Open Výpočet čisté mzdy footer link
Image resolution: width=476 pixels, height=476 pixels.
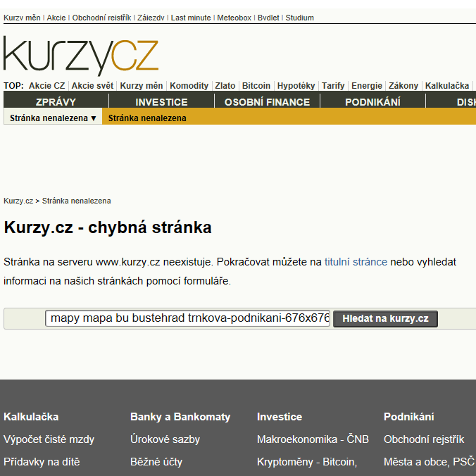(x=49, y=439)
